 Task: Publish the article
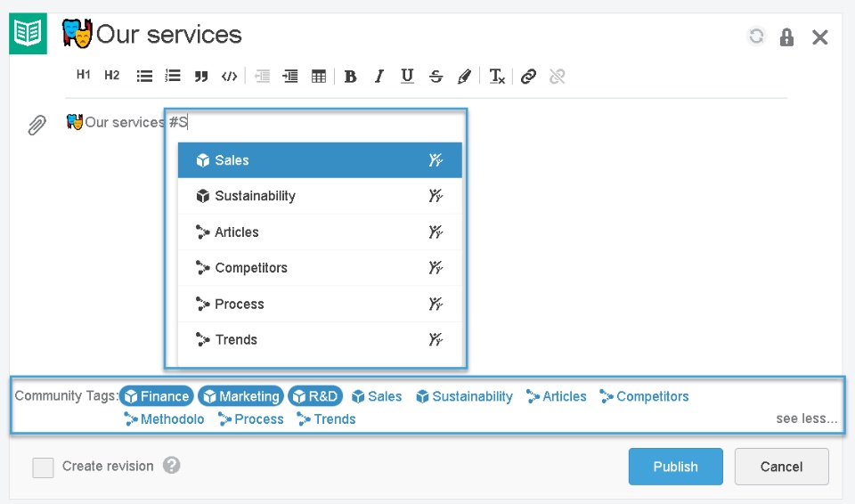pyautogui.click(x=675, y=467)
